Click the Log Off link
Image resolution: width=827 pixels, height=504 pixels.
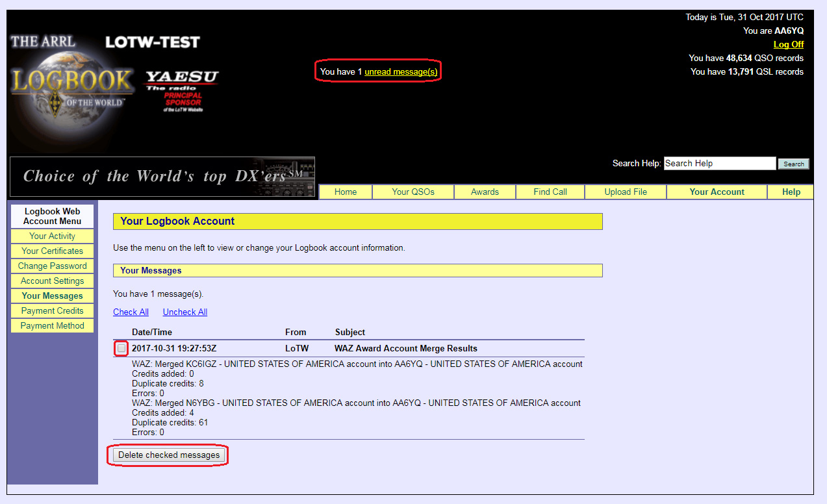pyautogui.click(x=788, y=44)
